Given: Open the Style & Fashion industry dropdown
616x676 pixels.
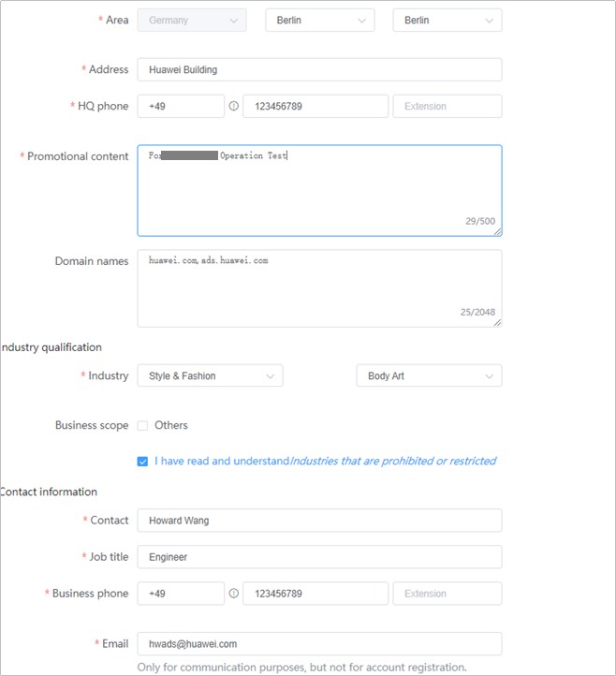Looking at the screenshot, I should 210,376.
